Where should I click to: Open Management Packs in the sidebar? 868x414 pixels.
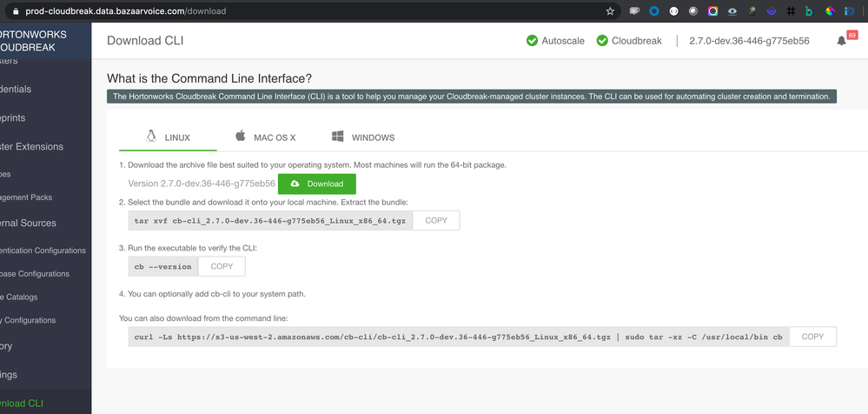point(27,197)
